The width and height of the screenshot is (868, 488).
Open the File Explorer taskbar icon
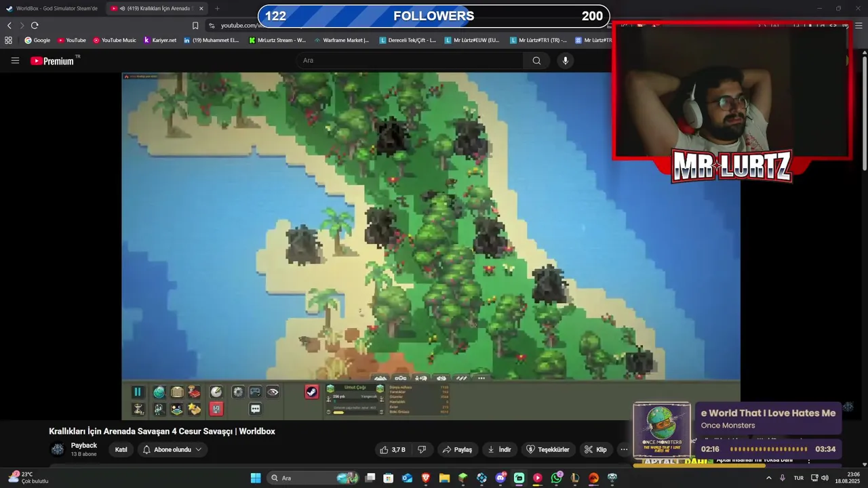pyautogui.click(x=444, y=478)
